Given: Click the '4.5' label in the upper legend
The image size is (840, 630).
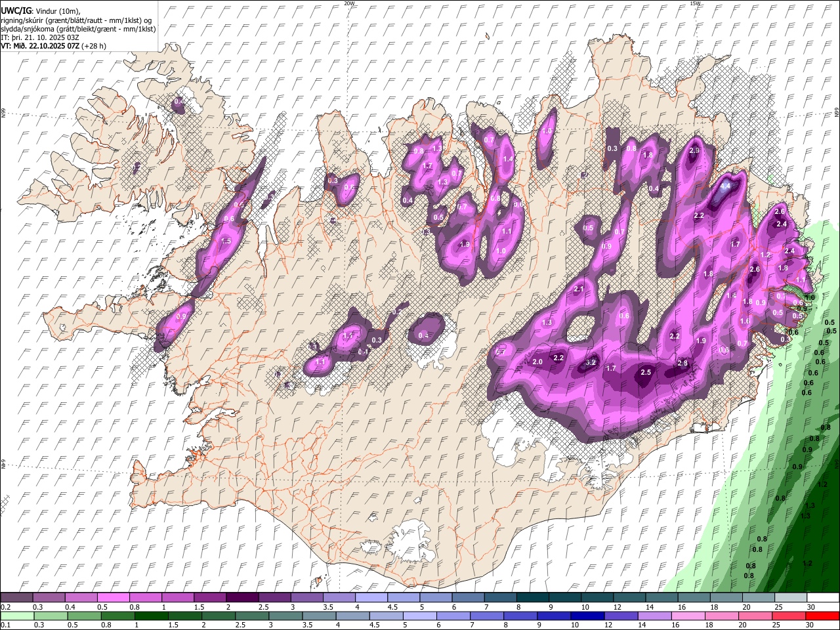Looking at the screenshot, I should pyautogui.click(x=392, y=607).
